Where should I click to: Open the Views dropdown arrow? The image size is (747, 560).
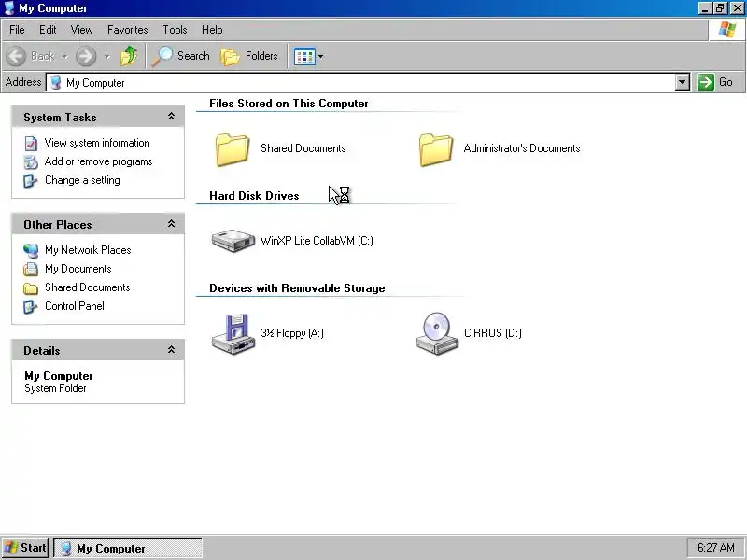(320, 57)
